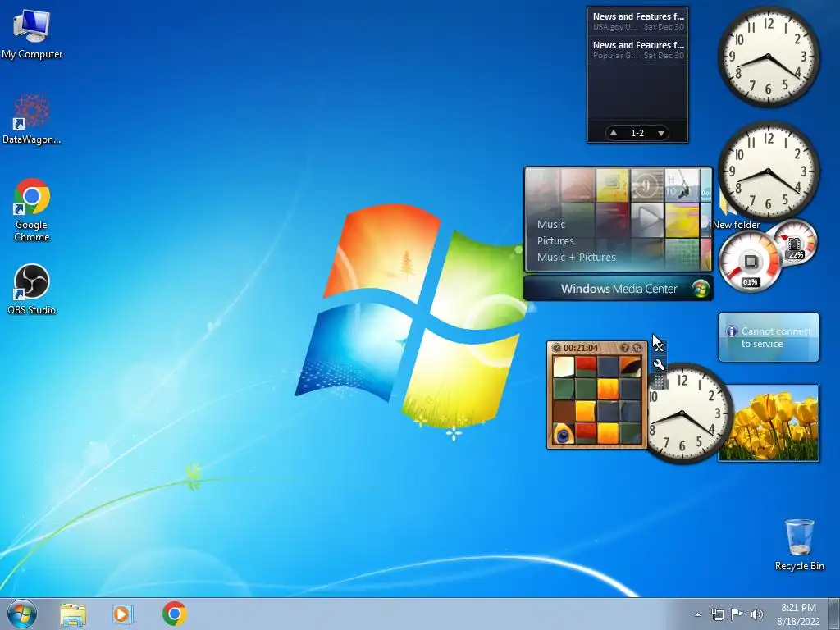Click the 00:21:04 puzzle timer

[581, 348]
